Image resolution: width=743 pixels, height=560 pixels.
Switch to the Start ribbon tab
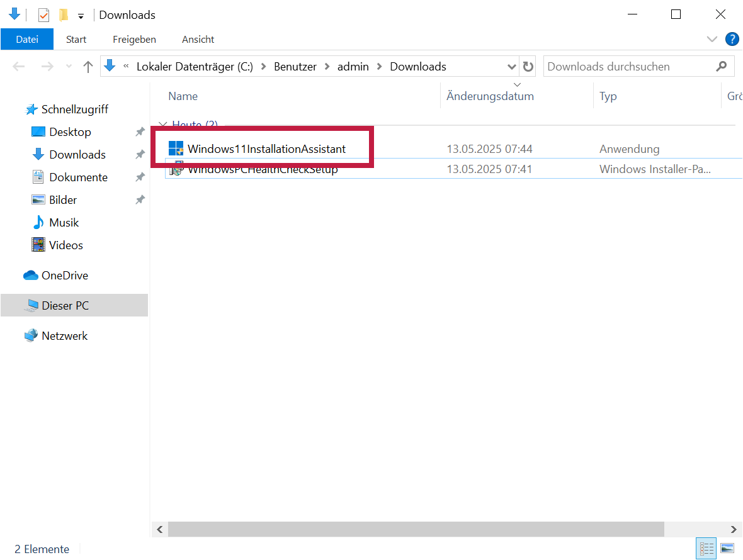76,39
